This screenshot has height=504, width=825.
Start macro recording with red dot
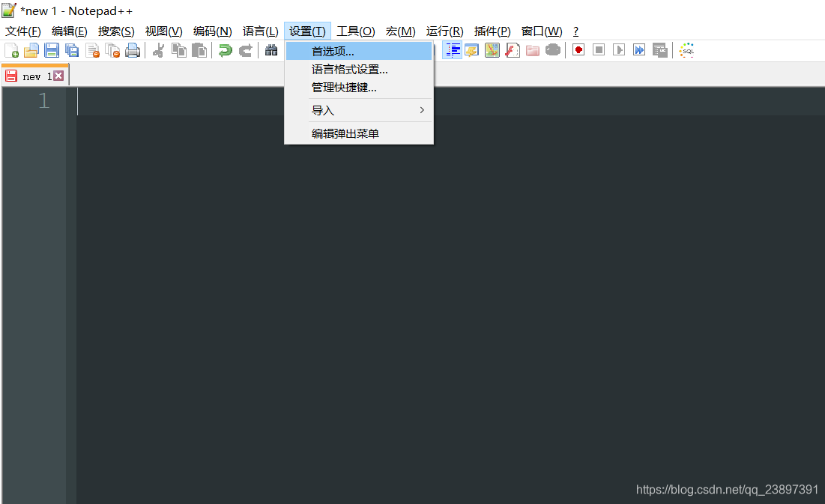[x=578, y=50]
